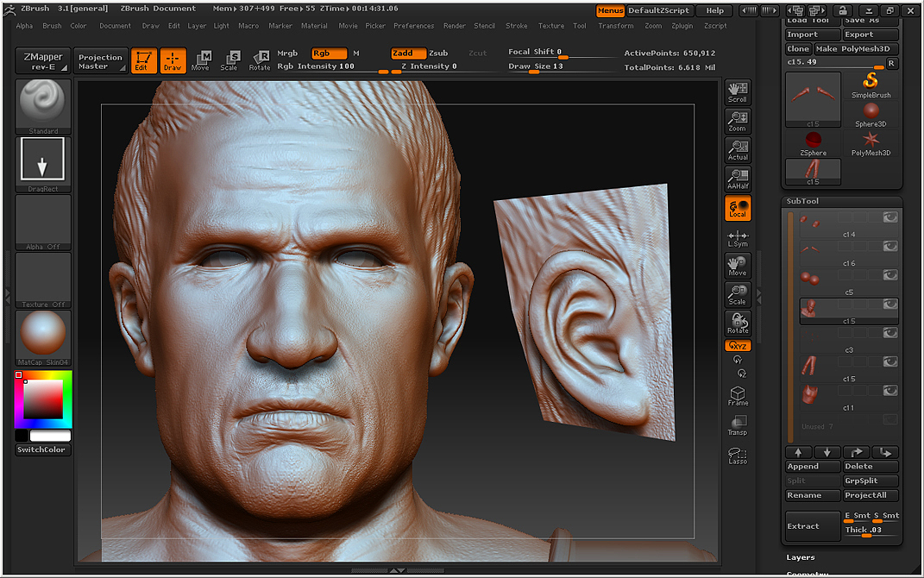Click the left tray divider arrows
The width and height of the screenshot is (924, 578).
(x=8, y=297)
